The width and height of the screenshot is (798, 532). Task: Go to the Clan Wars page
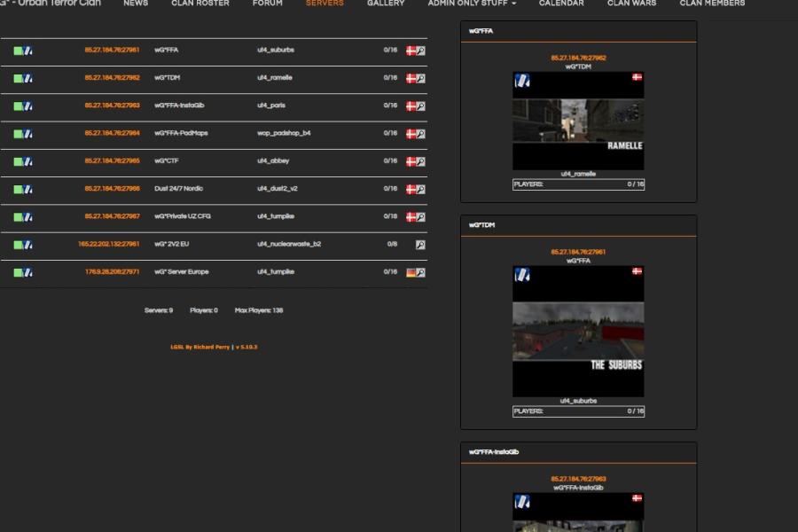pyautogui.click(x=631, y=4)
